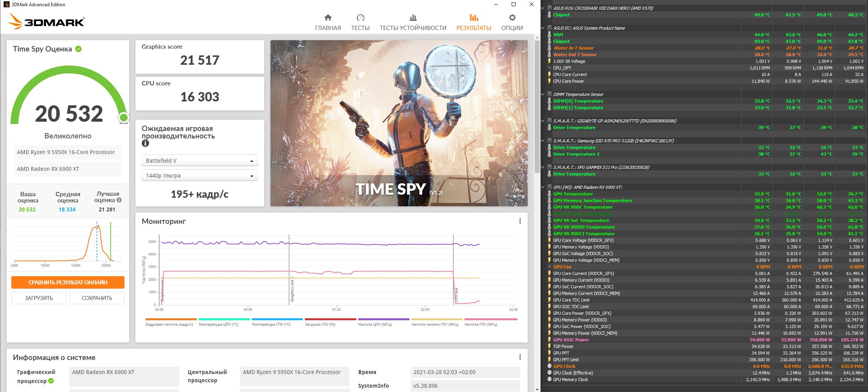Hide the Частота ГПУ (МГц) chart series

491,319
